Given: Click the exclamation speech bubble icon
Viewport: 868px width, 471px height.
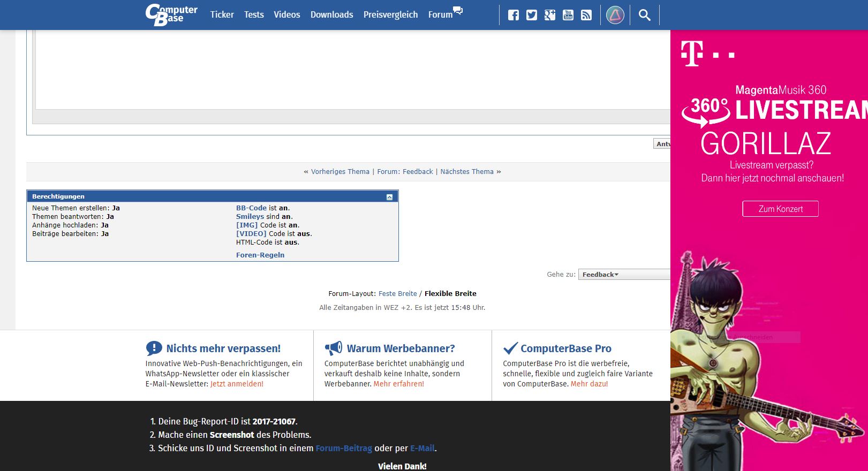Looking at the screenshot, I should (154, 348).
